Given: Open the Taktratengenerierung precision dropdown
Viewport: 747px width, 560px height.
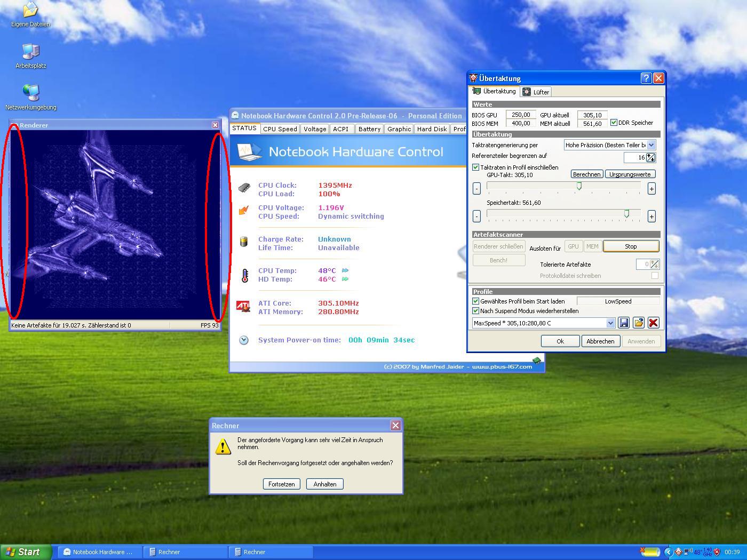Looking at the screenshot, I should click(651, 145).
